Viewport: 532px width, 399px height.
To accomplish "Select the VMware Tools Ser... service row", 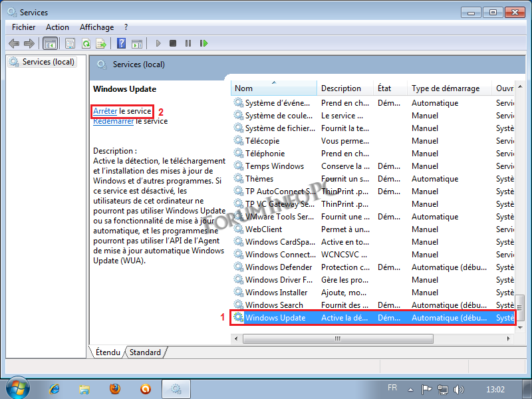I will pos(373,217).
